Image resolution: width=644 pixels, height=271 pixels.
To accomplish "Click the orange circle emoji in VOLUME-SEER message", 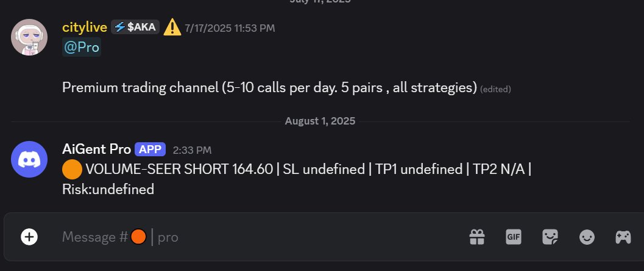I will tap(73, 169).
